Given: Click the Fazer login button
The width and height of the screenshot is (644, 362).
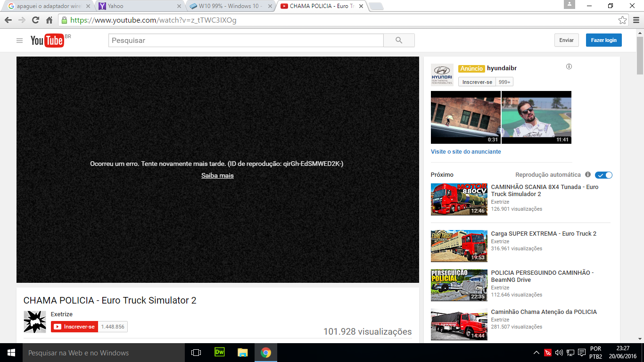Looking at the screenshot, I should pyautogui.click(x=604, y=40).
